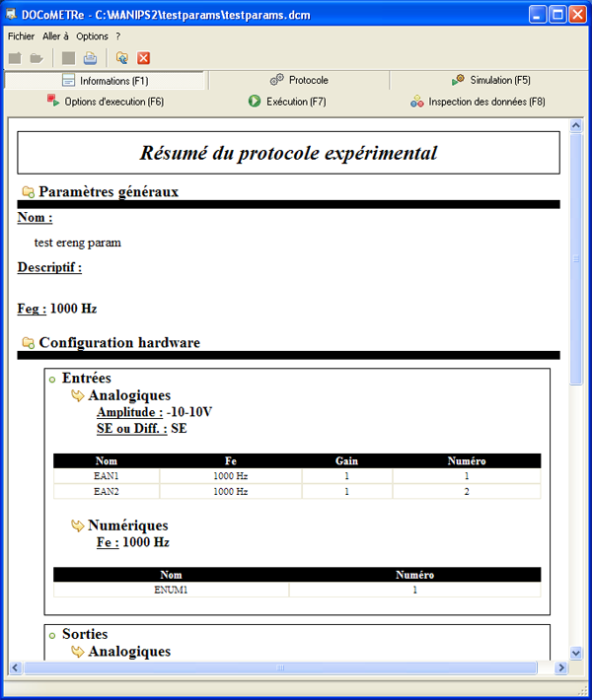The width and height of the screenshot is (592, 700).
Task: Click the Configuration hardware heading
Action: tap(119, 342)
